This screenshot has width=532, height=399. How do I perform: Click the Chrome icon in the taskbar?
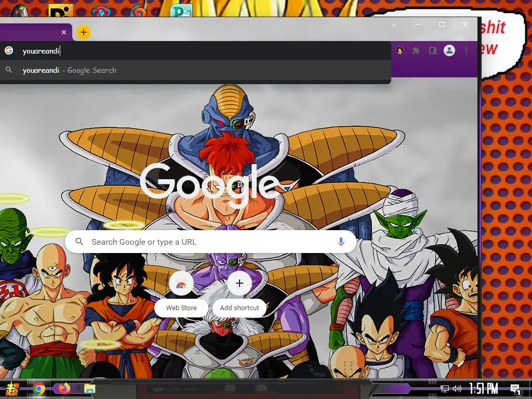coord(39,389)
